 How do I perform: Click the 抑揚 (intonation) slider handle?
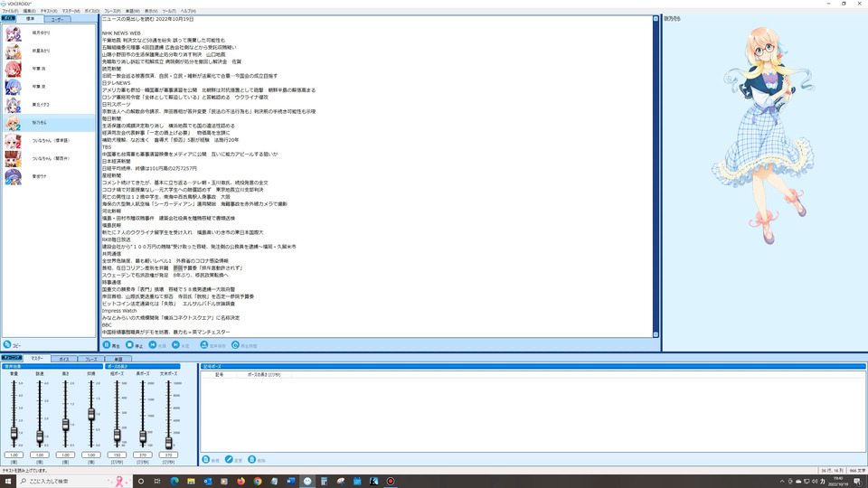(x=91, y=414)
